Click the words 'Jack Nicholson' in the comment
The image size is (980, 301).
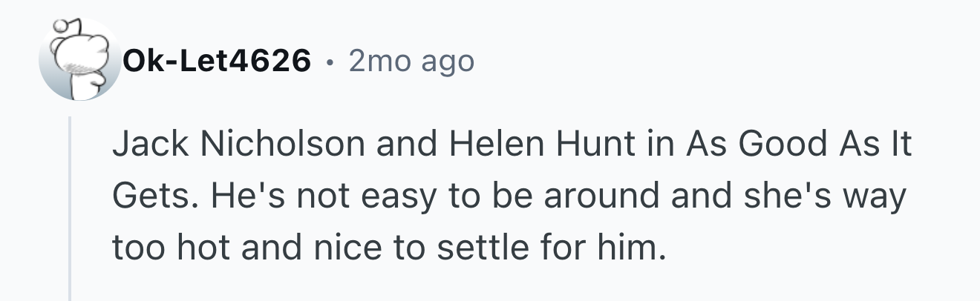point(238,145)
